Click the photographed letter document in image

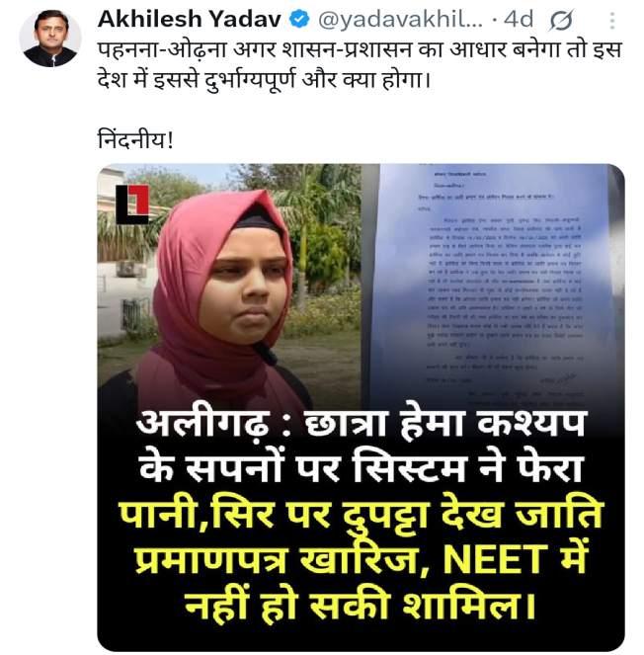492,285
